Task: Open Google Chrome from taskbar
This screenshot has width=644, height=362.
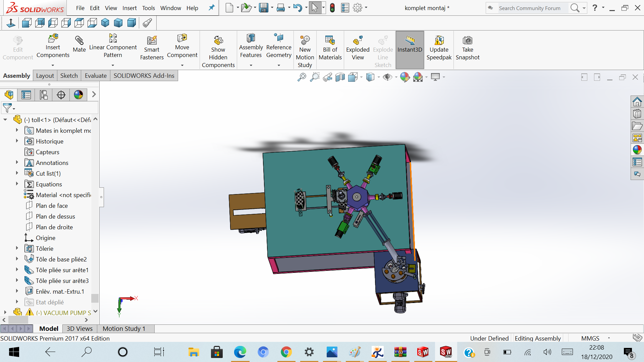Action: pos(286,352)
